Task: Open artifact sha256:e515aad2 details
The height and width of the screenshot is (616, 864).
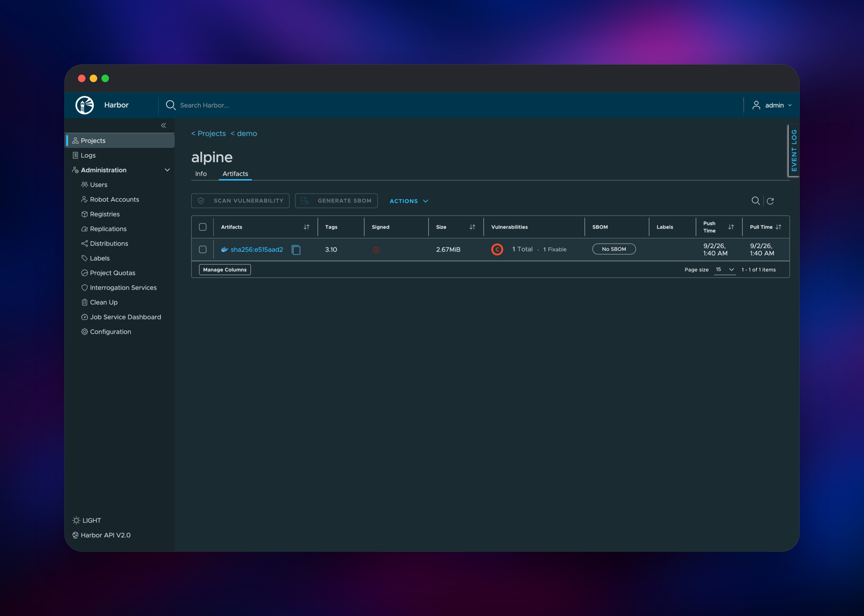Action: 257,250
